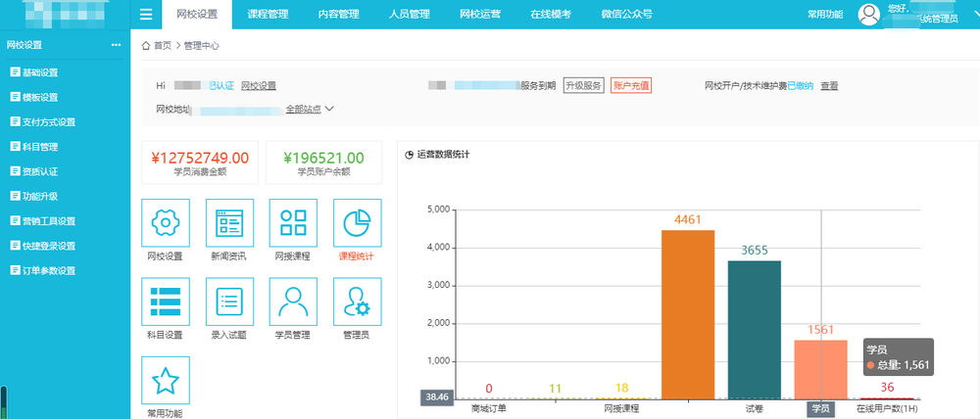Screen dimensions: 980x419
Task: Switch to the 课程管理 top tab
Action: coord(268,15)
